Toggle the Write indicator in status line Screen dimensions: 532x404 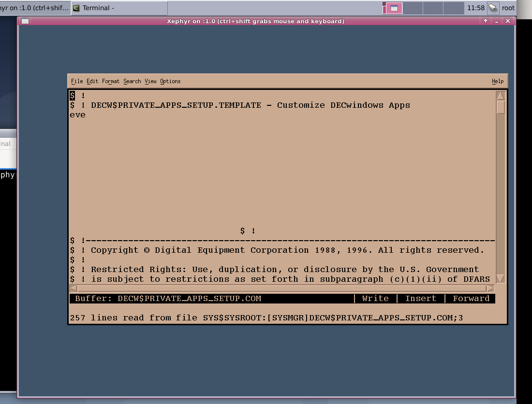[x=375, y=299]
